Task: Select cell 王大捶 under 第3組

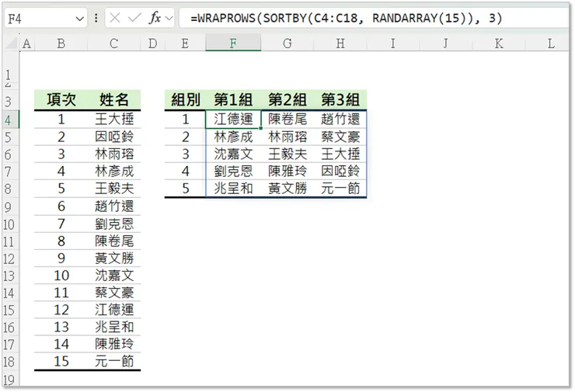Action: point(340,154)
